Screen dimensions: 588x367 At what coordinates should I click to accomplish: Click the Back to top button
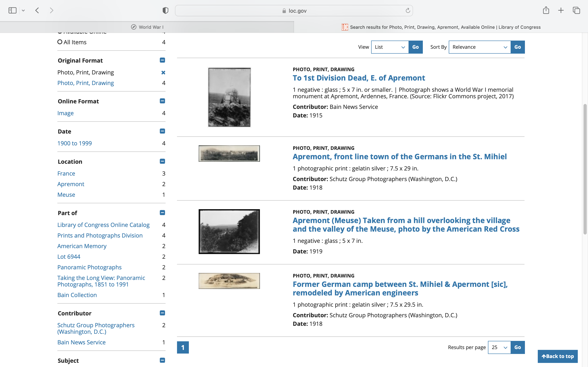click(x=557, y=356)
